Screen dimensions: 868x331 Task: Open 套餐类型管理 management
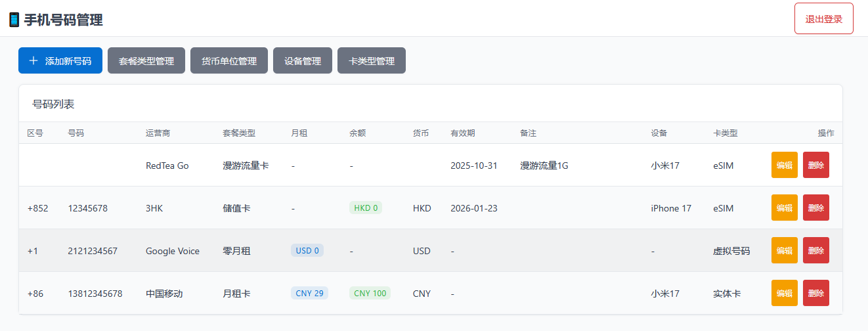(146, 61)
